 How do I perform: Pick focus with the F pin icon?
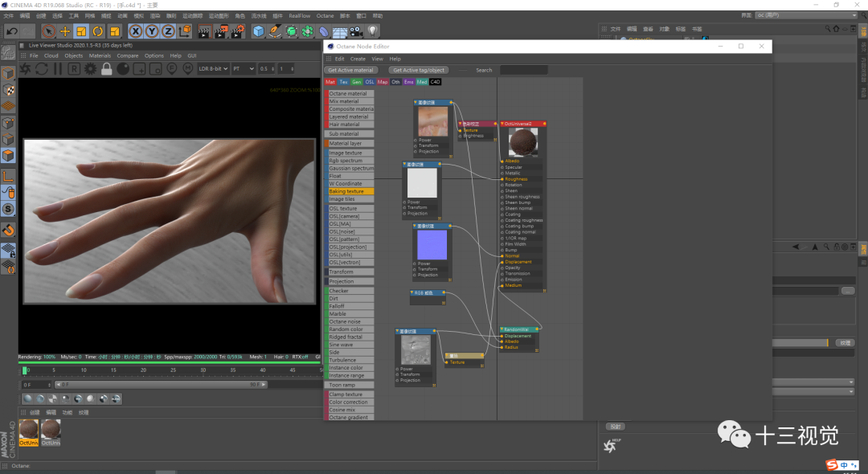[172, 68]
